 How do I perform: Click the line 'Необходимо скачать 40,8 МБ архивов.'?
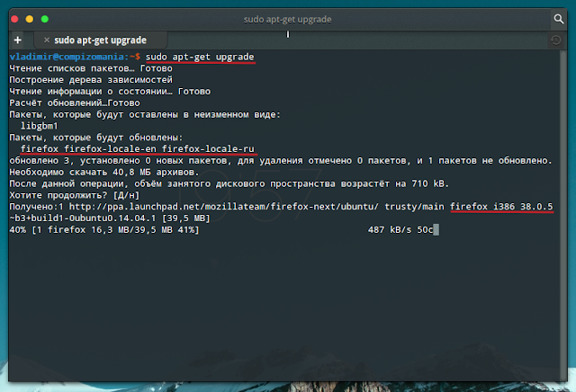click(x=104, y=172)
